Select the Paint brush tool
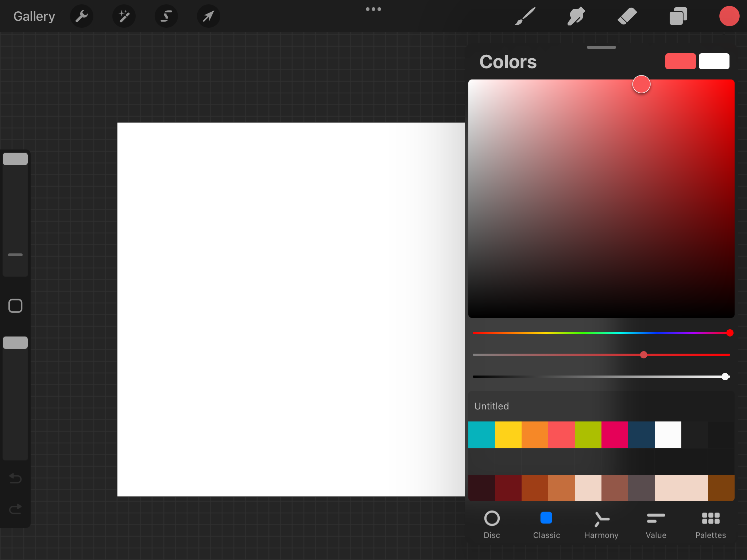 coord(525,16)
